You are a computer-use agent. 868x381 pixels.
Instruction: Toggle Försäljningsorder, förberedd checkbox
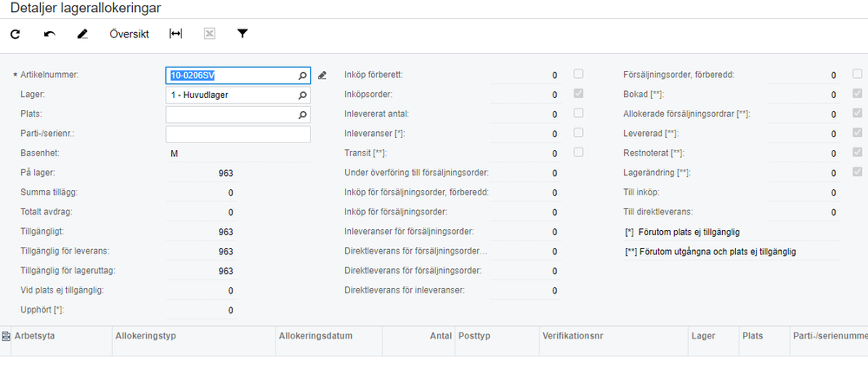click(x=858, y=75)
